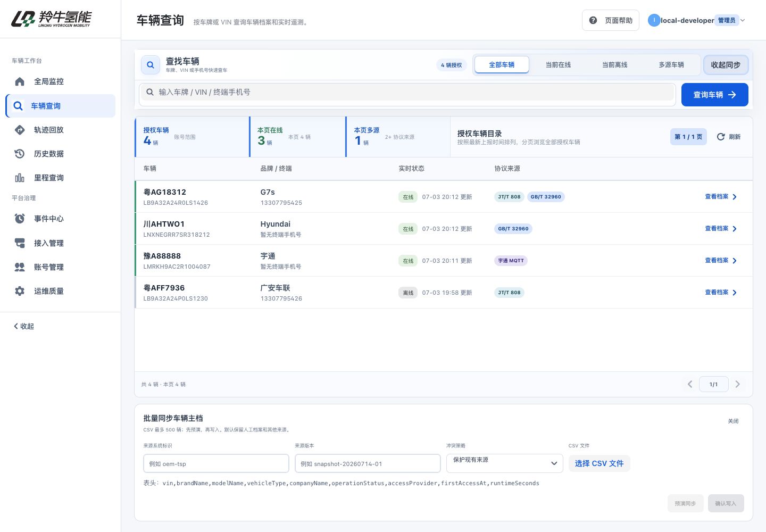Click the 确认写入 button
This screenshot has width=766, height=532.
[726, 503]
